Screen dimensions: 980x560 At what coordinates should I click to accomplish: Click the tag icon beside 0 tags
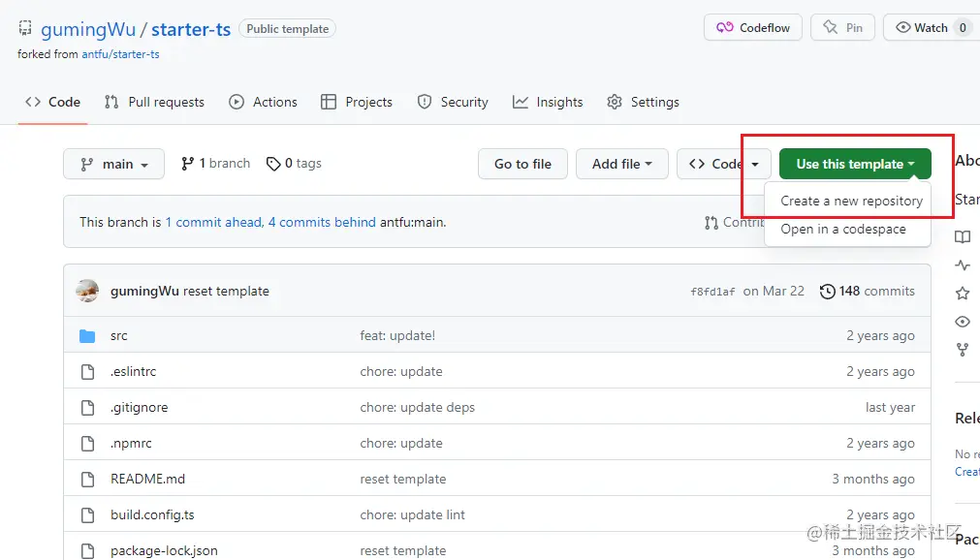[x=273, y=164]
